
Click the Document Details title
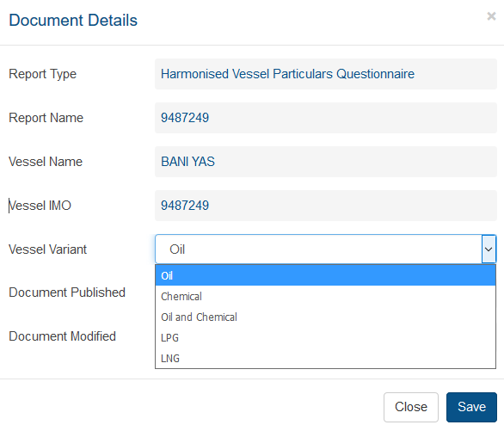[73, 21]
